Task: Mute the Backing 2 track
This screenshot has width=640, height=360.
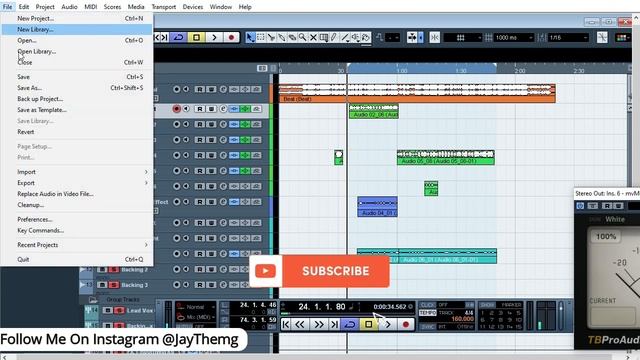Action: coord(102,269)
